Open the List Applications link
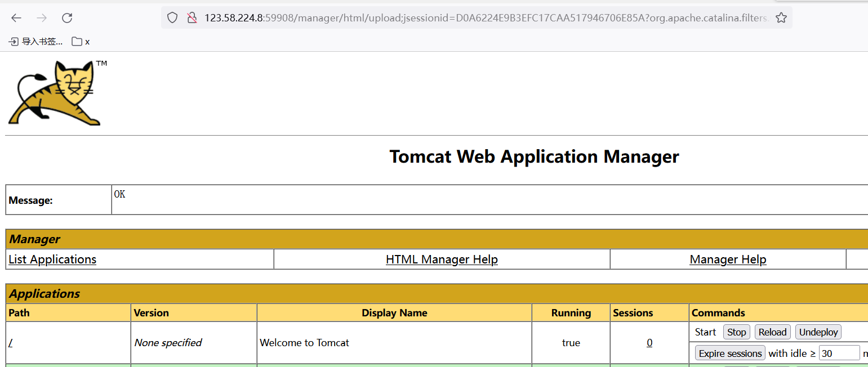Image resolution: width=868 pixels, height=367 pixels. tap(52, 259)
